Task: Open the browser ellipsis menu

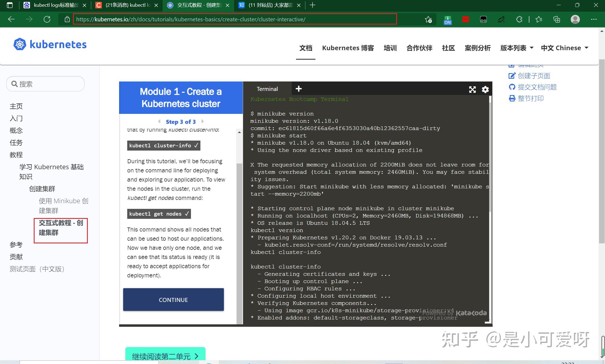Action: point(594,19)
